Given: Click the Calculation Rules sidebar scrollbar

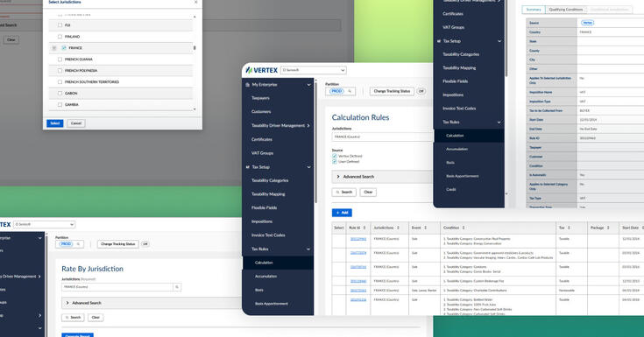Looking at the screenshot, I should 315,144.
